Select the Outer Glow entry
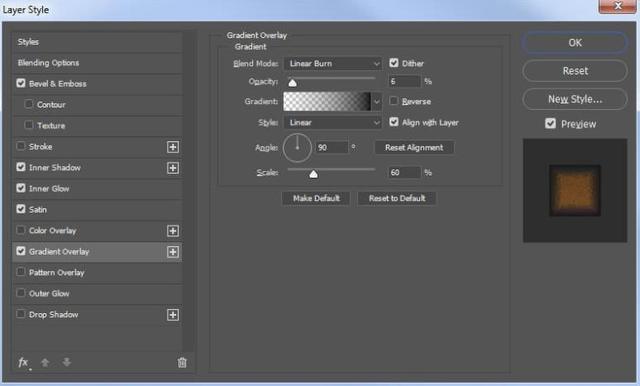Image resolution: width=640 pixels, height=386 pixels. (x=49, y=293)
